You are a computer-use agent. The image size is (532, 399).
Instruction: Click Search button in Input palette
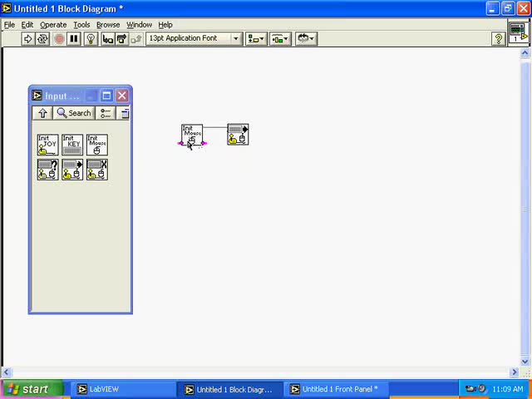74,113
